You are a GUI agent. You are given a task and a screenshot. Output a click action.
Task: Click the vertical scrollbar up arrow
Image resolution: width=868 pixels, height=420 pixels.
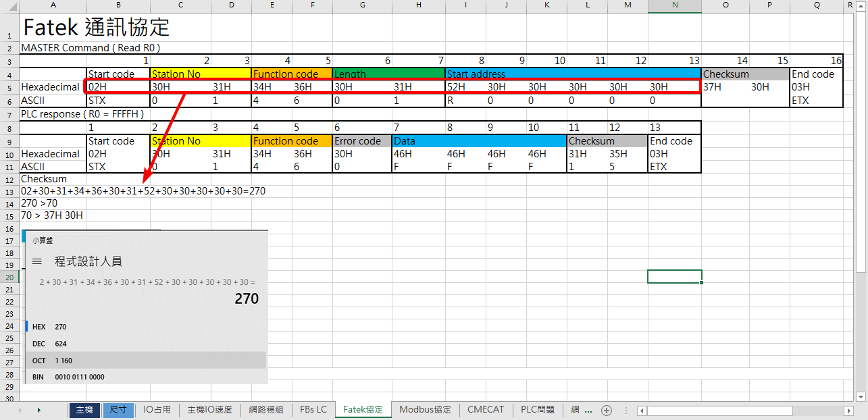tap(861, 6)
